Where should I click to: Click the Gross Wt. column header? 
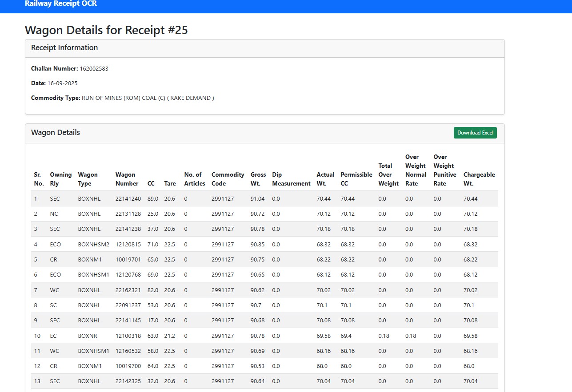pyautogui.click(x=258, y=179)
